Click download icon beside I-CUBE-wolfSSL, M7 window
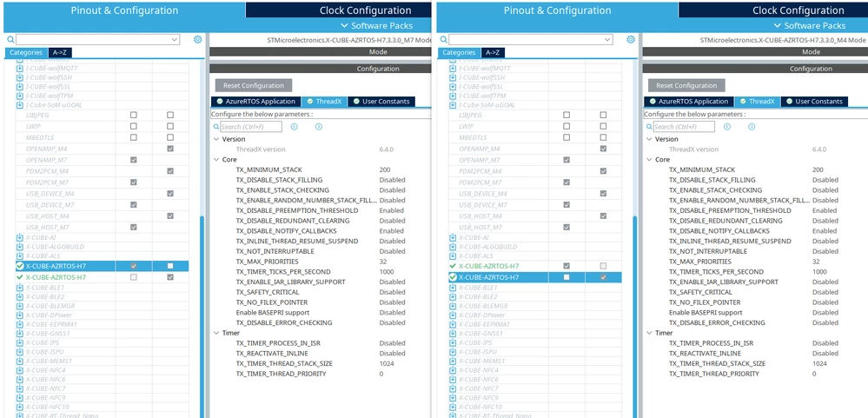The width and height of the screenshot is (868, 418). (20, 86)
